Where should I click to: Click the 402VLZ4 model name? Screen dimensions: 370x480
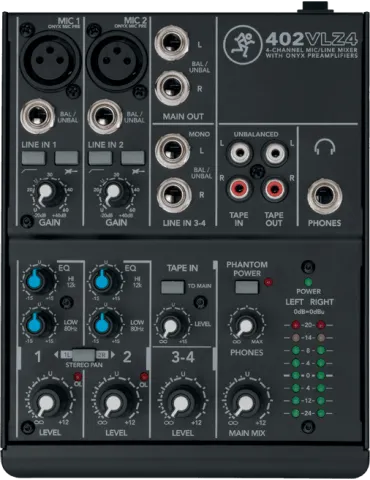coord(312,39)
